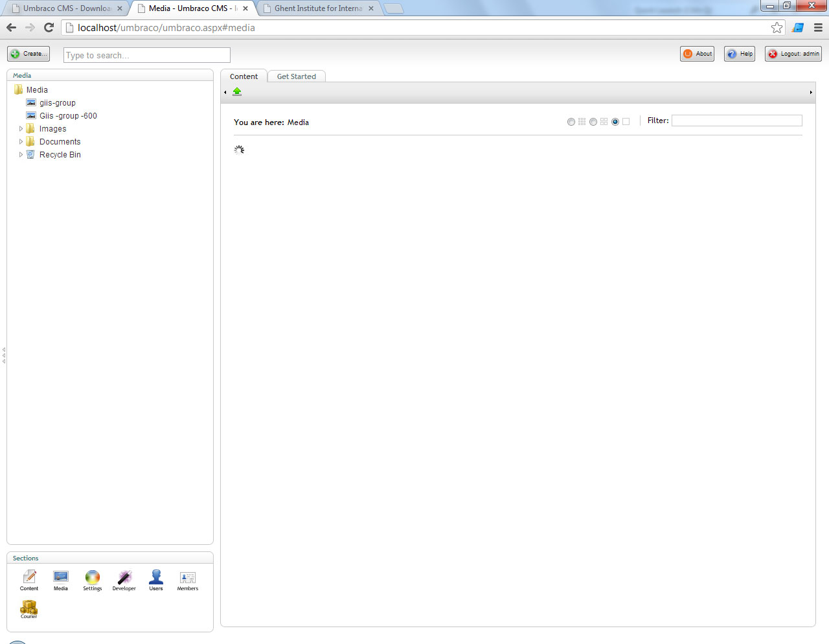This screenshot has height=644, width=829.
Task: Switch to Umbraco CMS Download browser tab
Action: [x=67, y=8]
